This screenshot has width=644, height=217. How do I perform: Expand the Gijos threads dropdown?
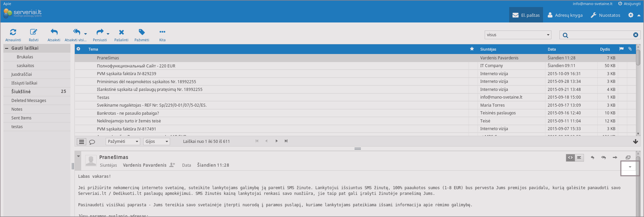157,142
